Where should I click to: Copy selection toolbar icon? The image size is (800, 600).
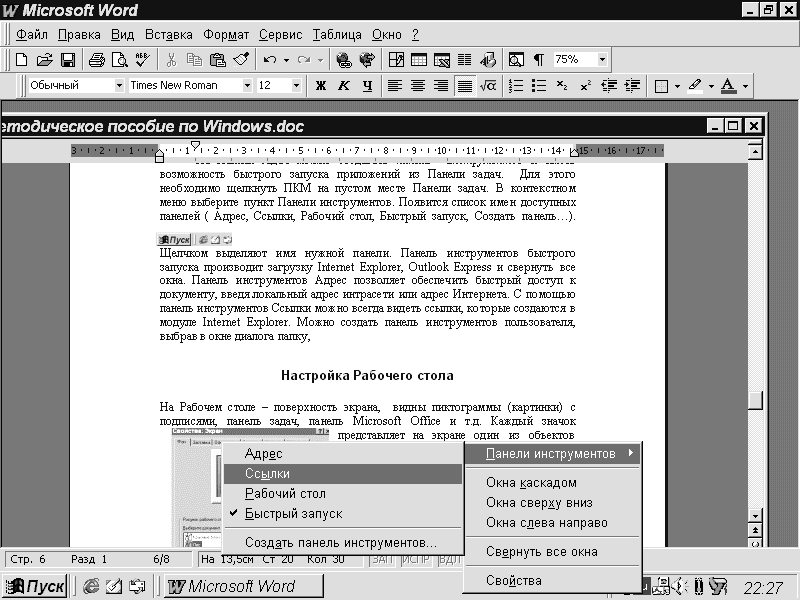pyautogui.click(x=194, y=60)
